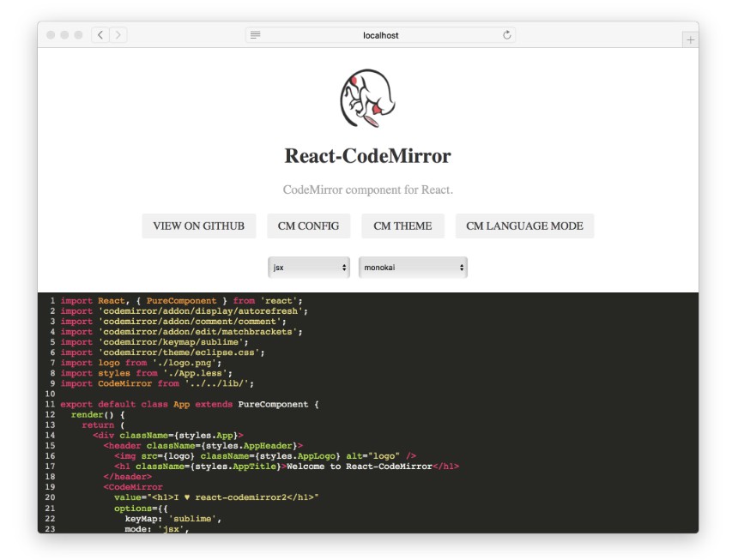Open the monokai theme dropdown

412,267
